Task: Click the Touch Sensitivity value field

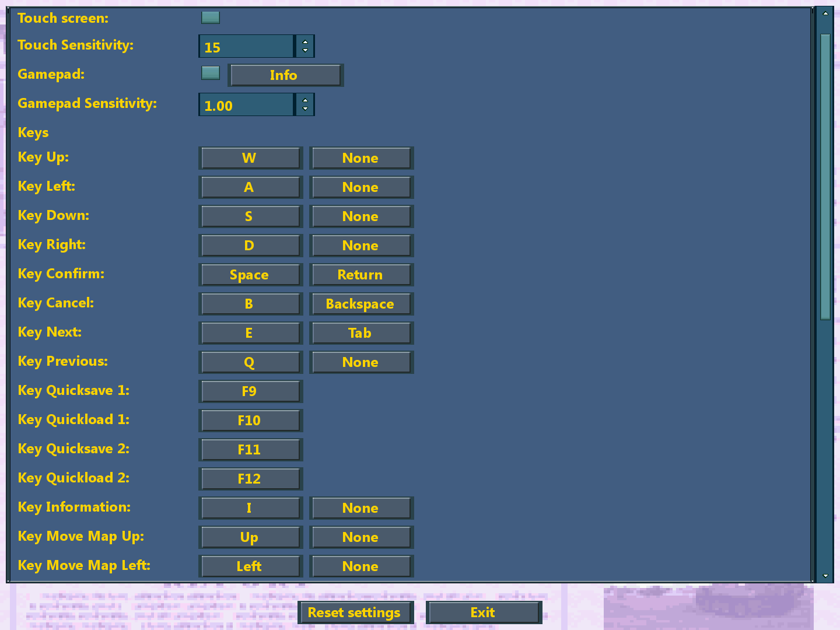Action: (246, 47)
